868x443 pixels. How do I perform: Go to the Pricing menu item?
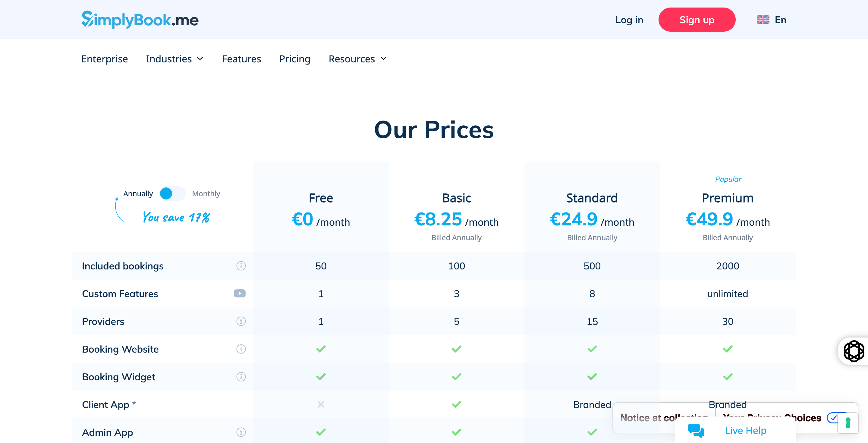click(294, 59)
